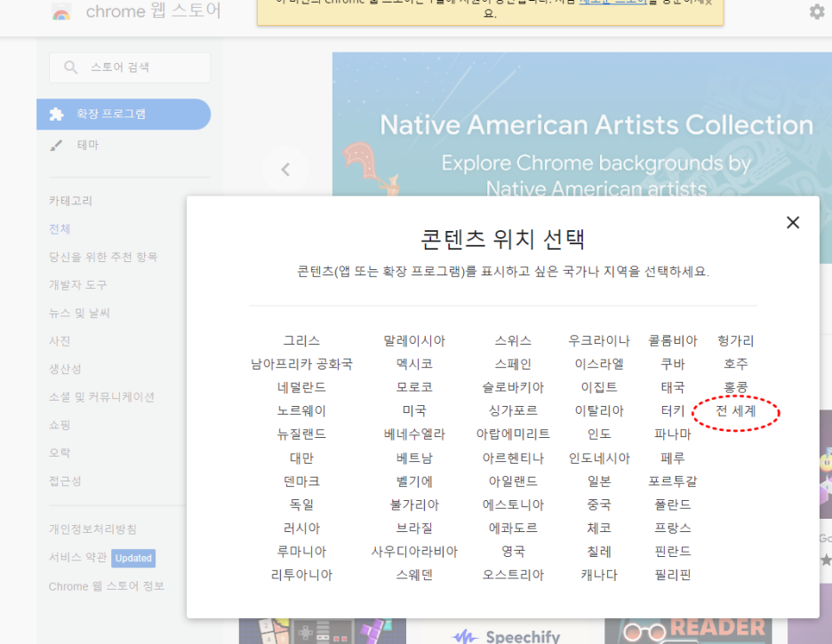Go to previous banner with left chevron
832x644 pixels.
click(x=285, y=170)
